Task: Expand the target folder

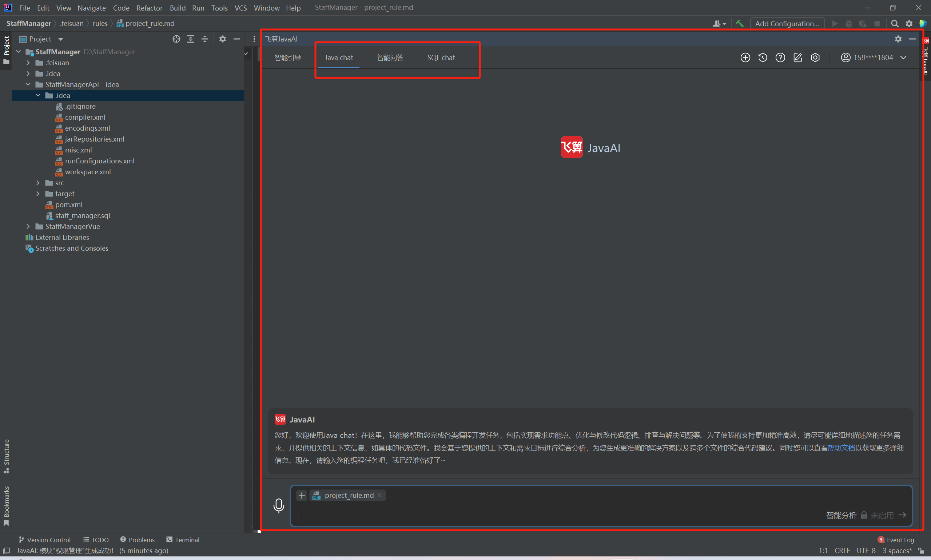Action: point(38,194)
